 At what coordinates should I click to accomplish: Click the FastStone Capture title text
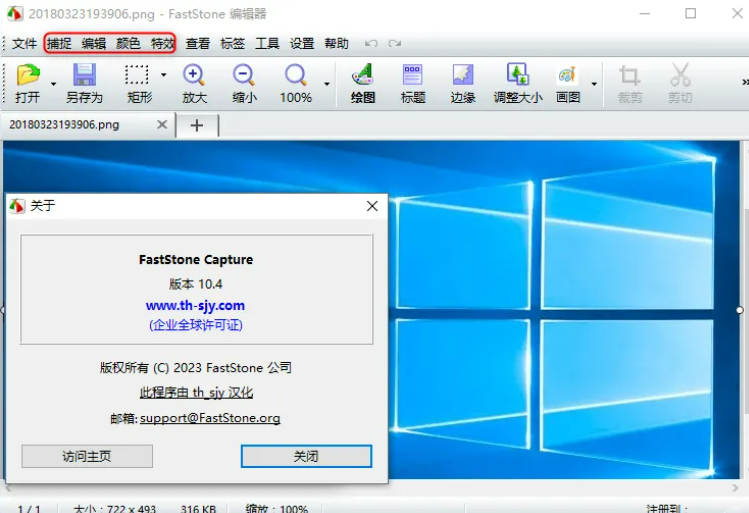tap(196, 259)
